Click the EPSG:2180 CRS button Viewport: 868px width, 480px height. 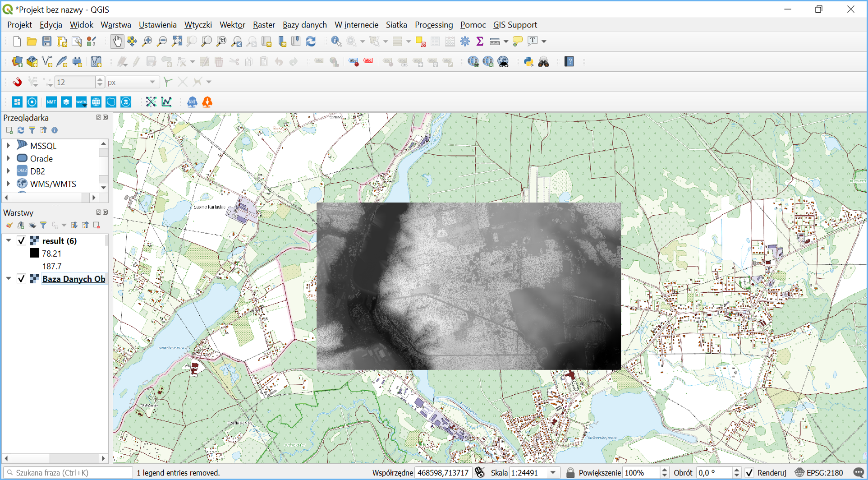pyautogui.click(x=819, y=473)
